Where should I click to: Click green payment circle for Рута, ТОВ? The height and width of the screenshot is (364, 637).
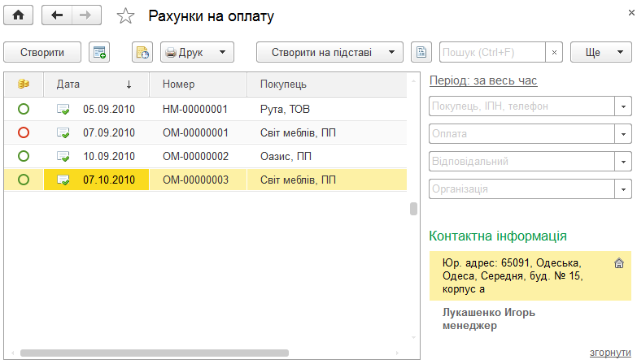(24, 109)
